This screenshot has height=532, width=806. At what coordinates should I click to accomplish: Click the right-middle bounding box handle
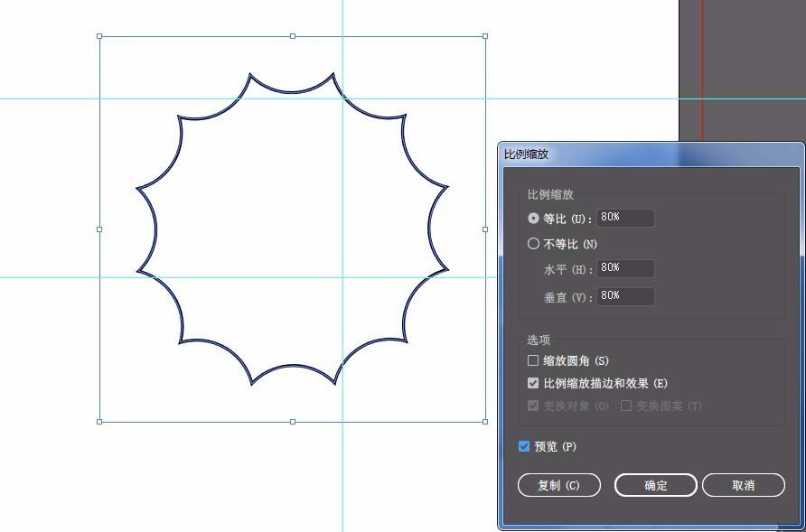click(x=485, y=229)
